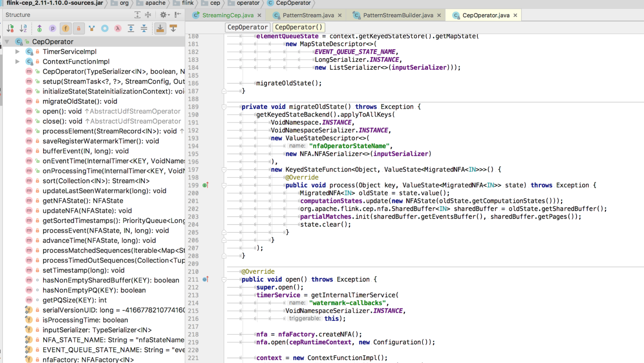Toggle Show non-public members lock

click(x=79, y=29)
